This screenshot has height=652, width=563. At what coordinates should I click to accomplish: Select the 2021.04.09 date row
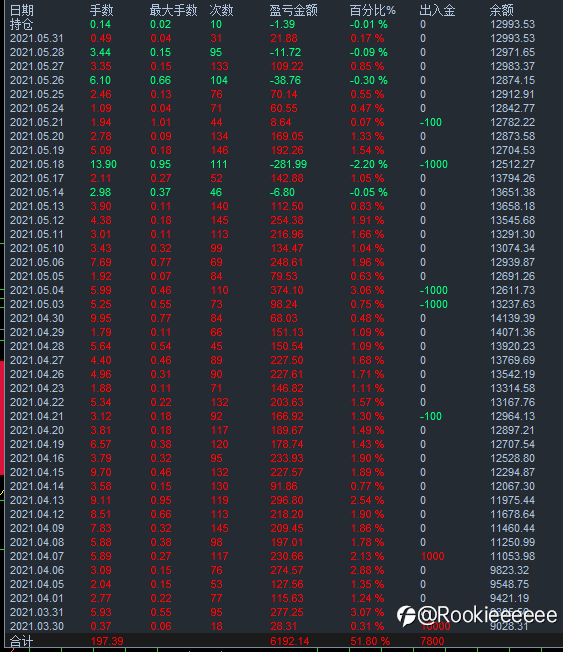point(37,529)
